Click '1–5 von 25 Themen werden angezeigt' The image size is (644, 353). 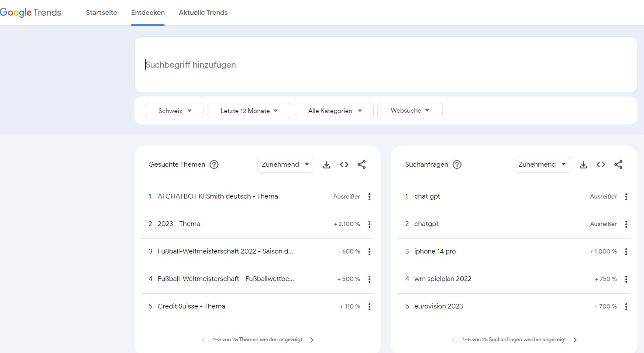258,339
